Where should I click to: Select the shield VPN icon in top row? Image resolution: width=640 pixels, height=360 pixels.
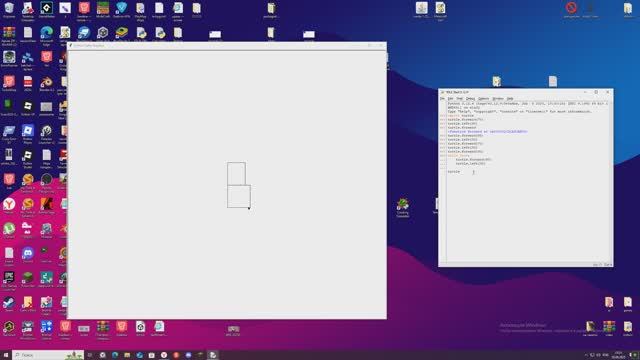121,10
